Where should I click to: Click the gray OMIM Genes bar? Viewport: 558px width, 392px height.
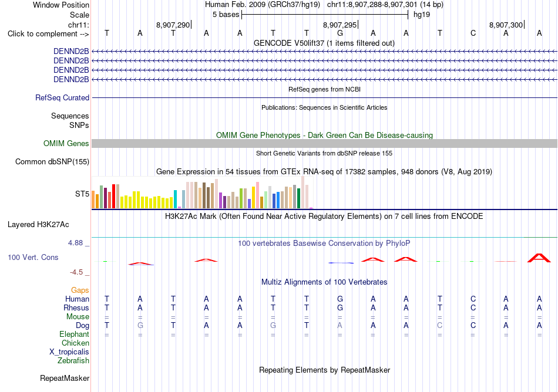point(324,144)
